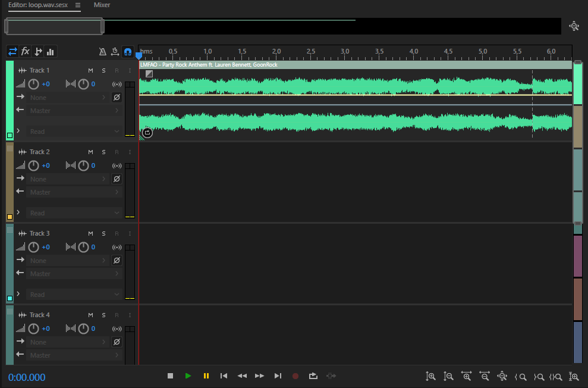Viewport: 588px width, 388px height.
Task: Switch to the Mixer tab
Action: pyautogui.click(x=102, y=5)
